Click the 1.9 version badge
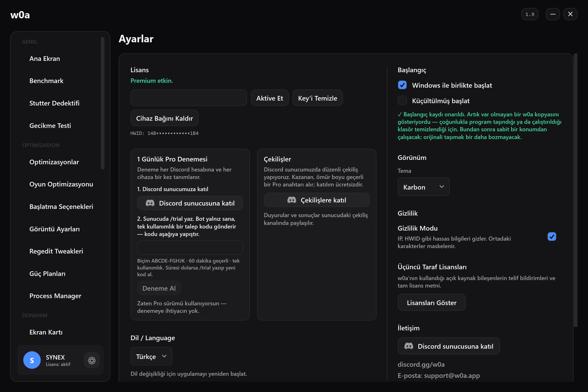The image size is (588, 392). tap(530, 14)
